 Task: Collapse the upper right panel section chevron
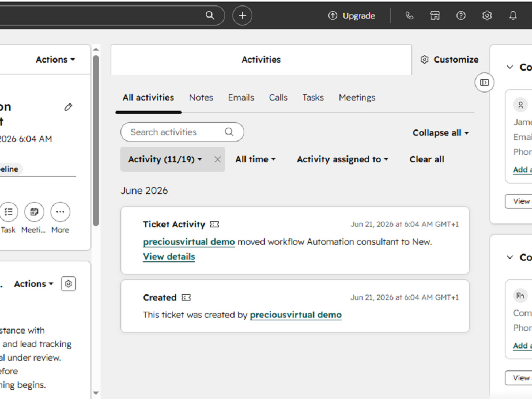(x=510, y=67)
